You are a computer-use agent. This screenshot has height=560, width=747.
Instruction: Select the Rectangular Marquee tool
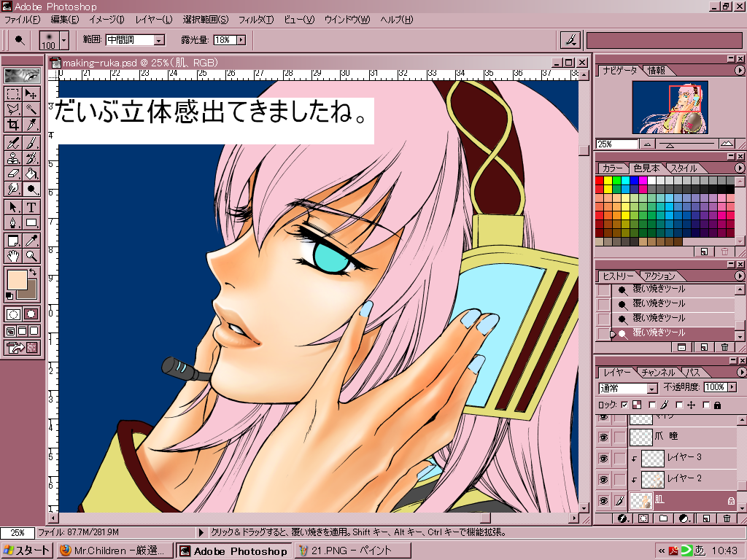(13, 94)
